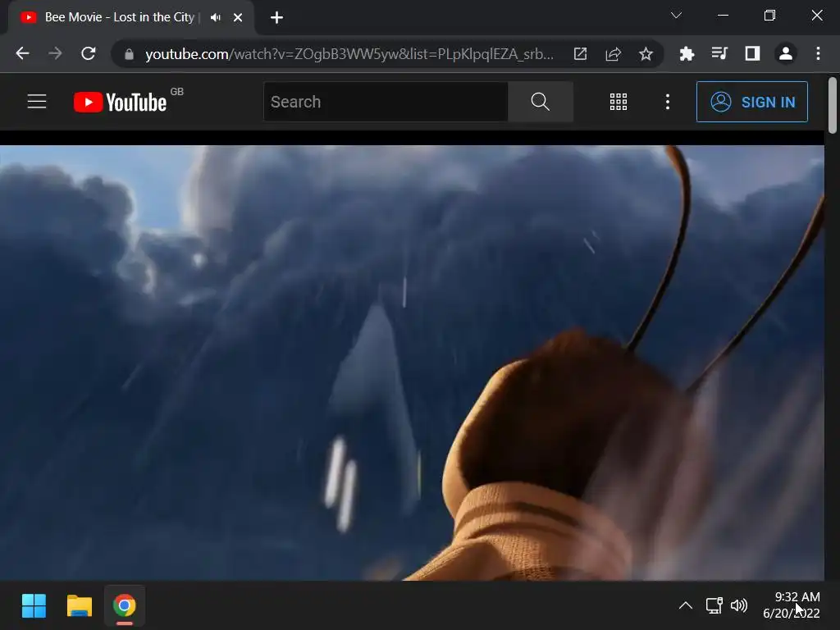Show hidden system tray icons
This screenshot has height=630, width=840.
[685, 606]
